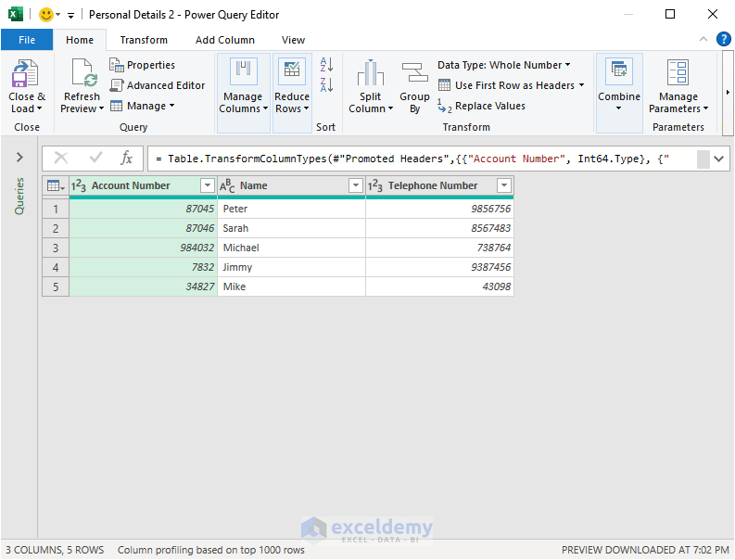Click Replace Values
Screen dimensions: 735x560
click(481, 106)
